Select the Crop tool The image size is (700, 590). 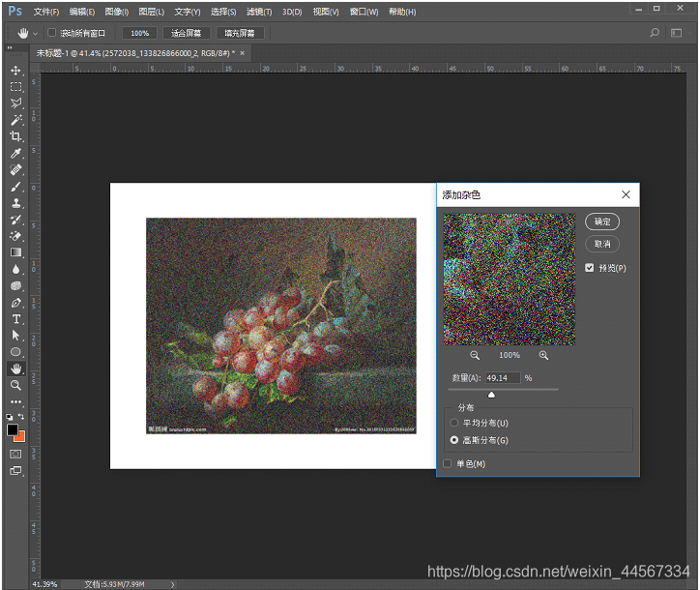pyautogui.click(x=15, y=136)
